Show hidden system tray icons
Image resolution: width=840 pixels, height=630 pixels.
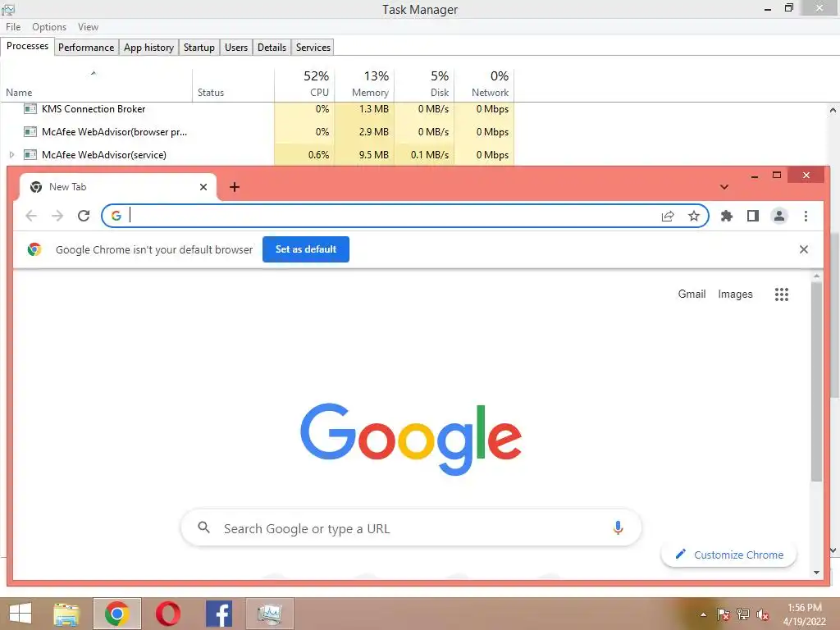pos(703,614)
